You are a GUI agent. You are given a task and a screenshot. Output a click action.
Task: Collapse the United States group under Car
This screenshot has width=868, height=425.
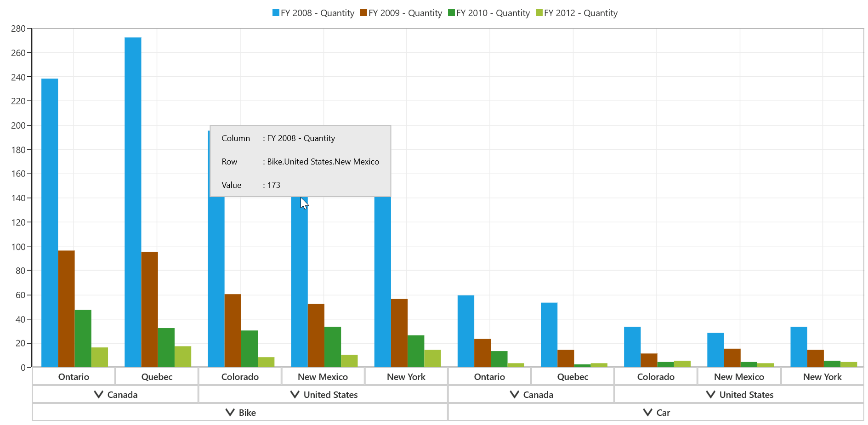pyautogui.click(x=711, y=395)
